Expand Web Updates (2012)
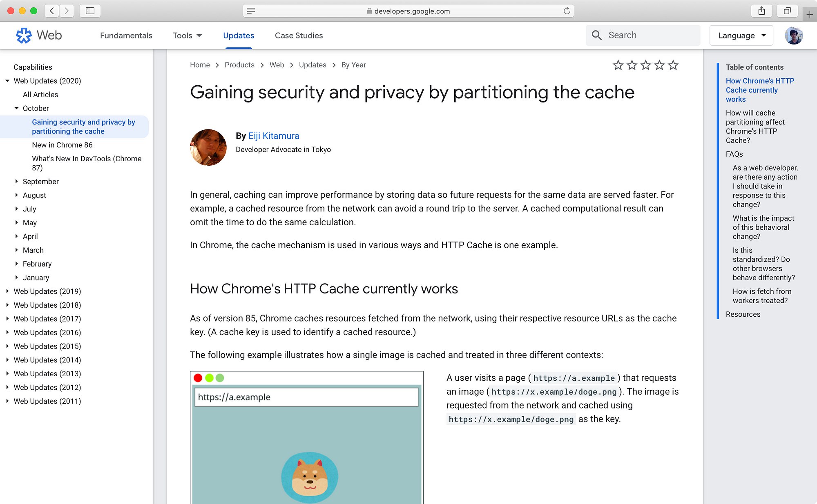The height and width of the screenshot is (504, 817). pos(7,387)
